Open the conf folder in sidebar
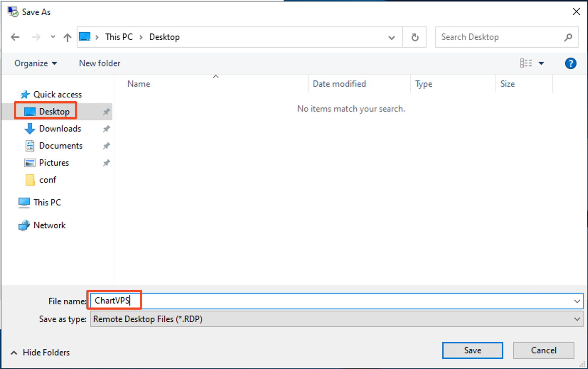Screen dimensions: 588x369 pos(47,180)
